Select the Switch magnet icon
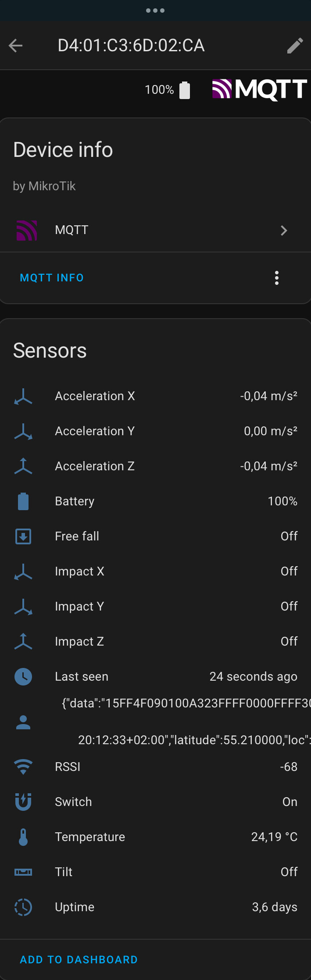The image size is (311, 980). click(x=23, y=802)
